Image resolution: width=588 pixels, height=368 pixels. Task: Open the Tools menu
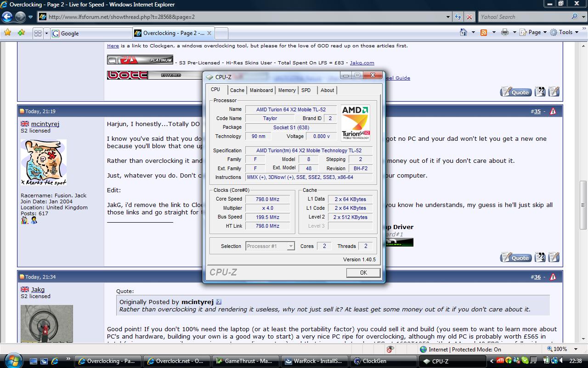(x=564, y=32)
